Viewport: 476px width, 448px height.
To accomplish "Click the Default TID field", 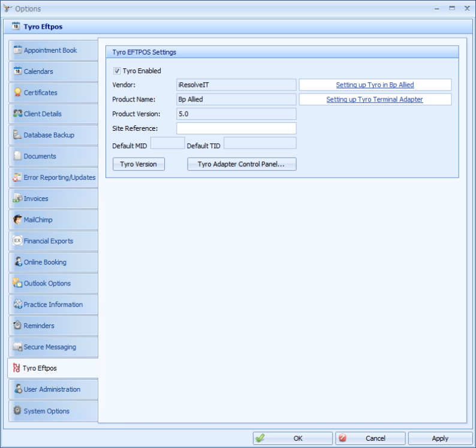I will point(260,143).
